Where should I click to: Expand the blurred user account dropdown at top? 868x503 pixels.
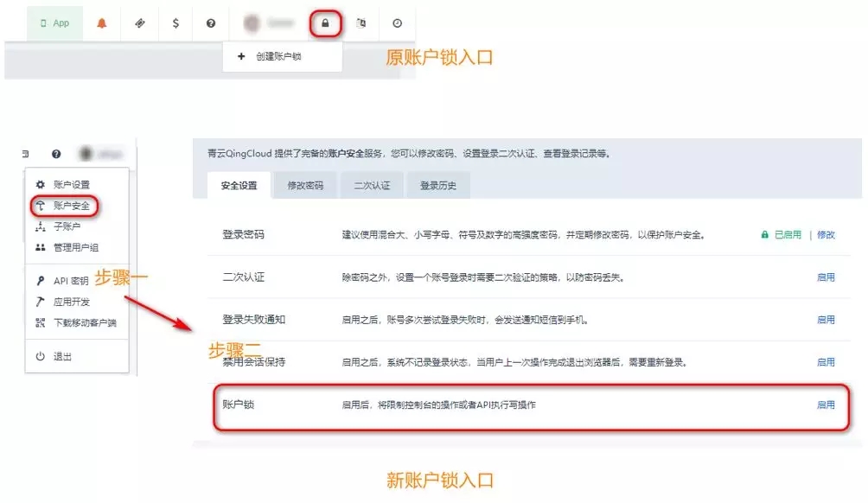click(270, 23)
